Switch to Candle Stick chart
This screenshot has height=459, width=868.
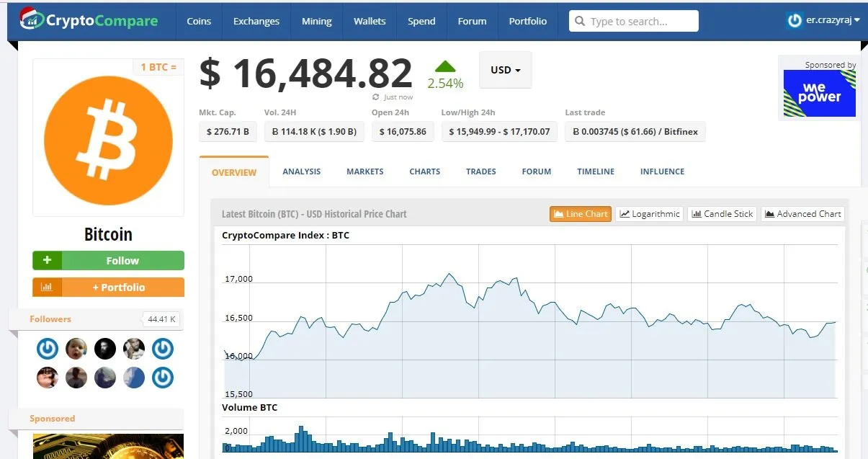[x=722, y=214]
